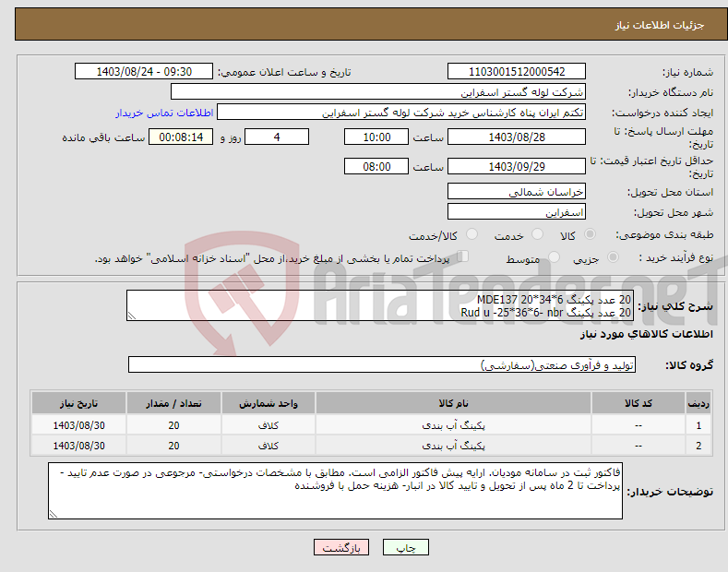Click the remaining time field 00:08:14
The height and width of the screenshot is (572, 728).
(x=181, y=137)
